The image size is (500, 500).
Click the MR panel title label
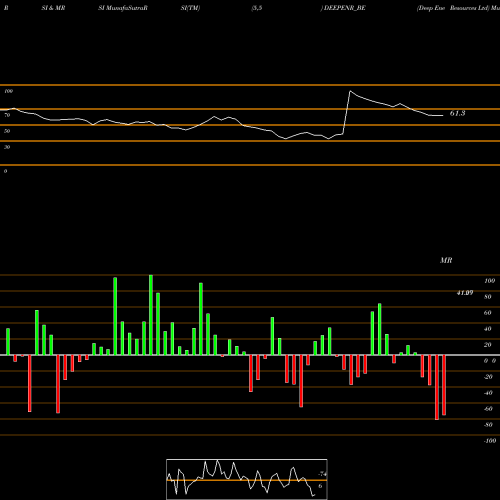446,260
